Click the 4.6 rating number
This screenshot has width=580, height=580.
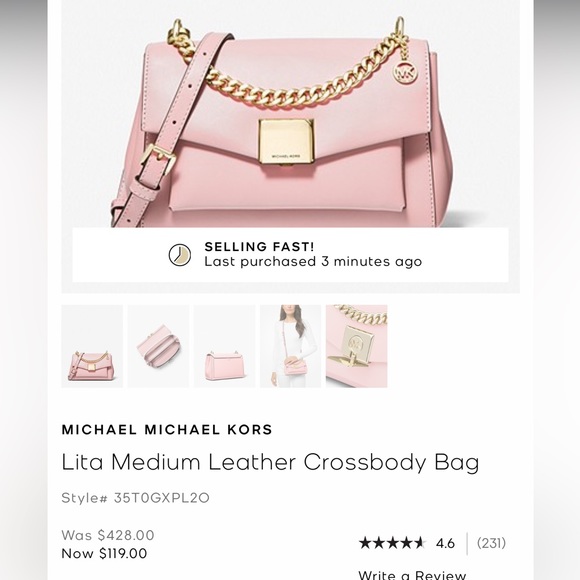coord(445,543)
